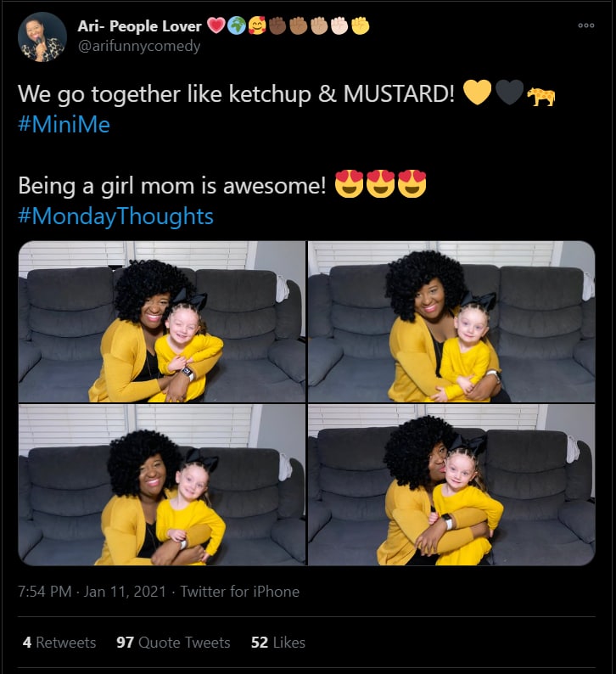616x674 pixels.
Task: Show the 97 Quote Tweets list
Action: [173, 643]
